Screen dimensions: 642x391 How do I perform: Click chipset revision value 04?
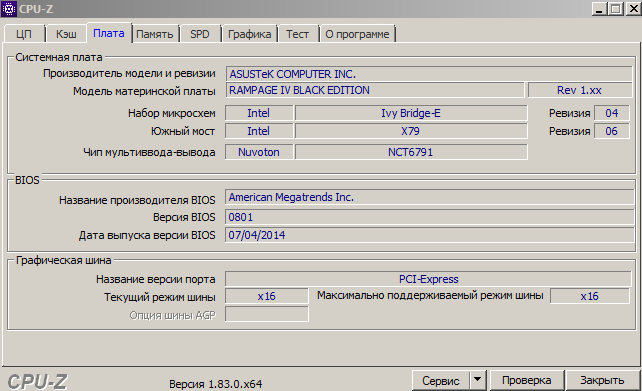tap(612, 113)
